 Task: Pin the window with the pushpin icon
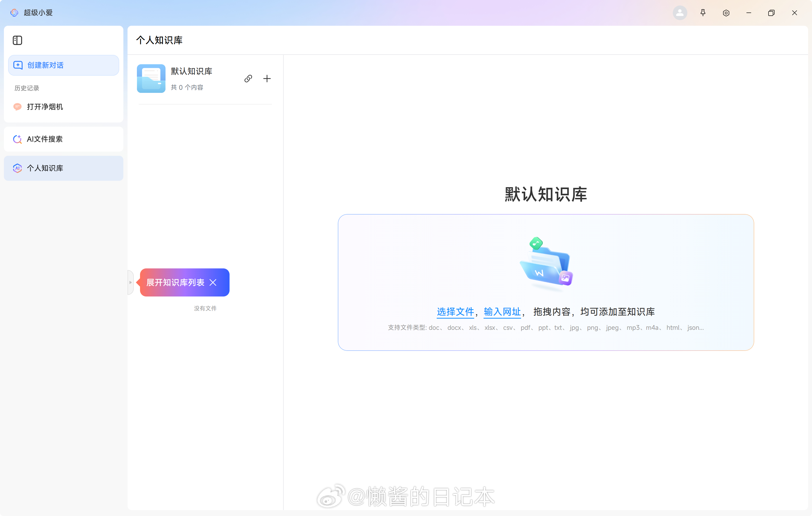click(703, 13)
